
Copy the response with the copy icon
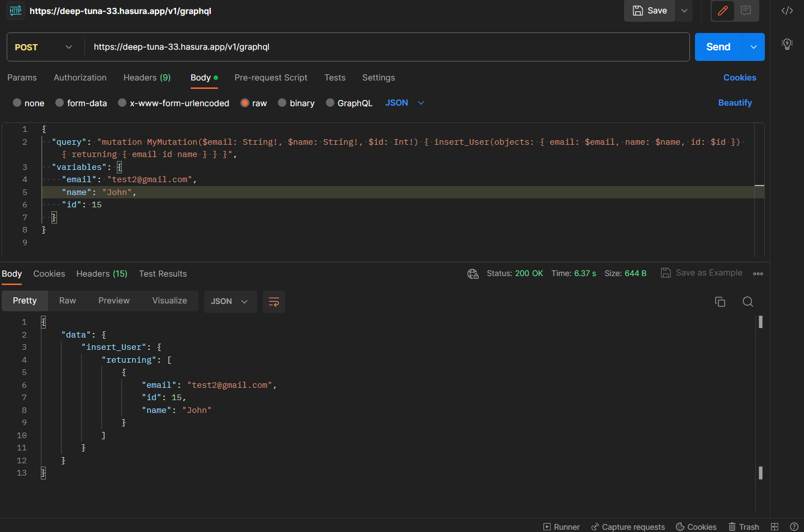pyautogui.click(x=720, y=302)
